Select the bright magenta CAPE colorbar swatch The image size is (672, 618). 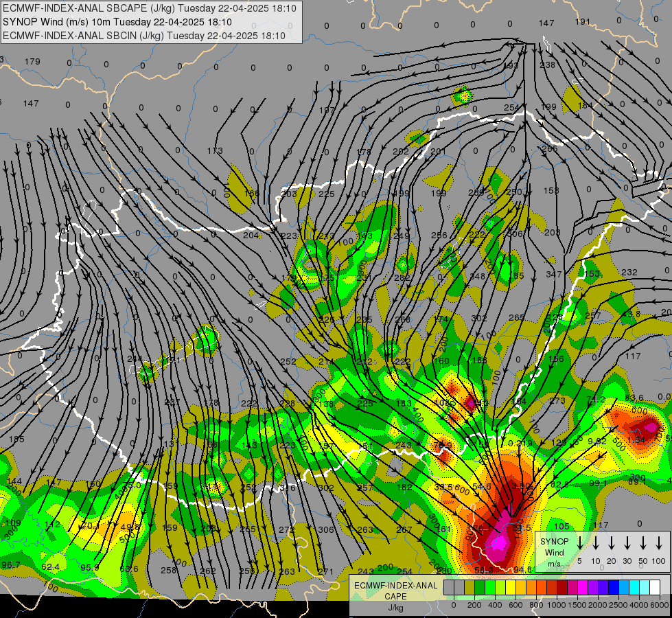click(583, 588)
